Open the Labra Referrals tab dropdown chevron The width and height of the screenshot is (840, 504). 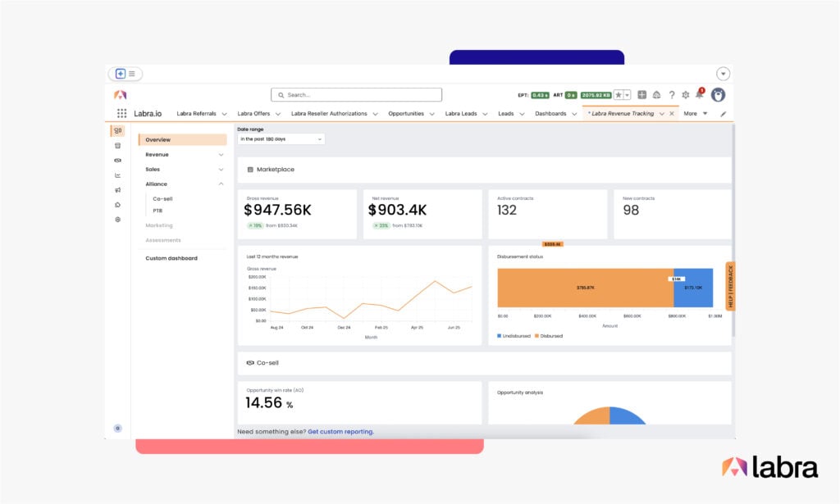point(225,114)
